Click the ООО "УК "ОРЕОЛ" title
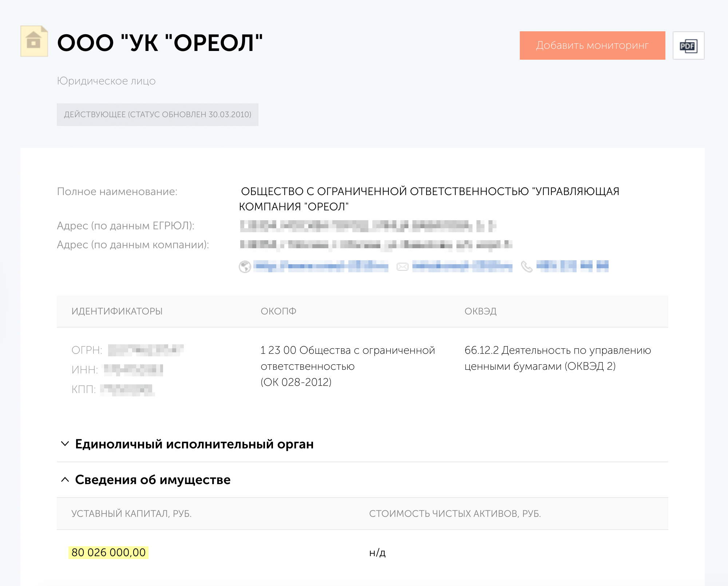Screen dimensions: 728x586 [x=160, y=43]
